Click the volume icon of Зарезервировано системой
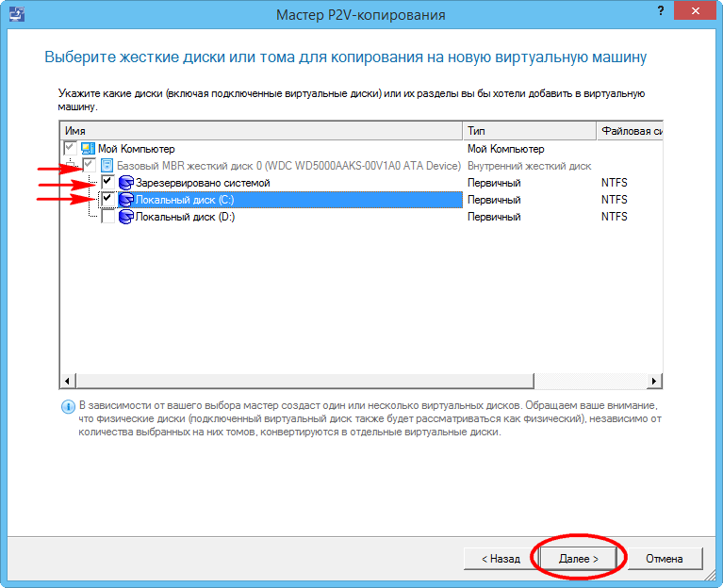The height and width of the screenshot is (588, 723). coord(126,183)
